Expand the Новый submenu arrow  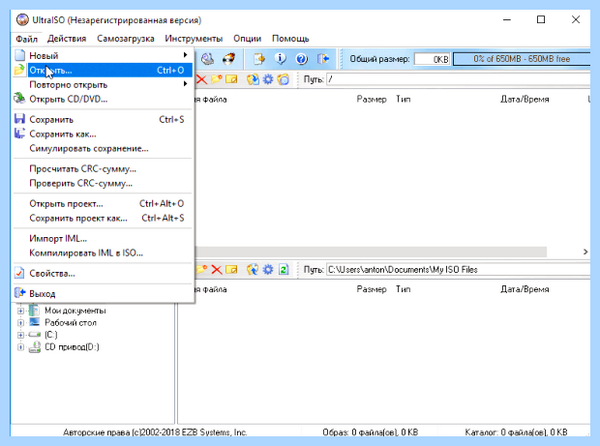[185, 55]
